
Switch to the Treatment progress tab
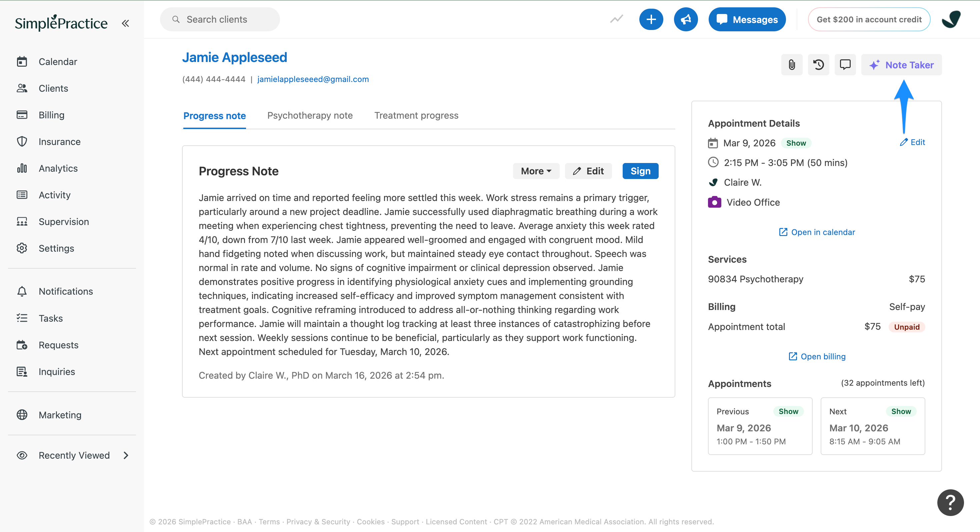coord(416,116)
